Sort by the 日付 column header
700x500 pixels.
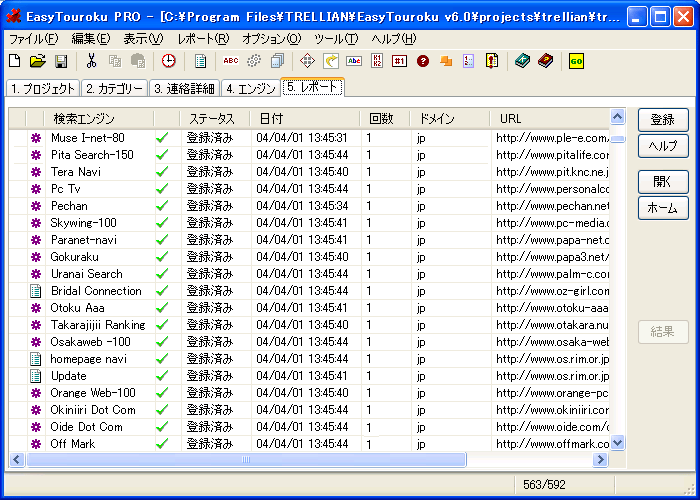tap(305, 119)
